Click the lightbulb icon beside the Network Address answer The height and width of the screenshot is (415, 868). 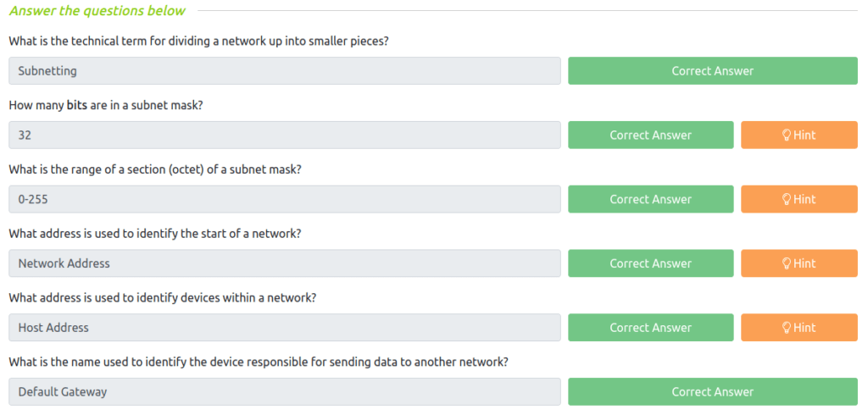click(786, 263)
